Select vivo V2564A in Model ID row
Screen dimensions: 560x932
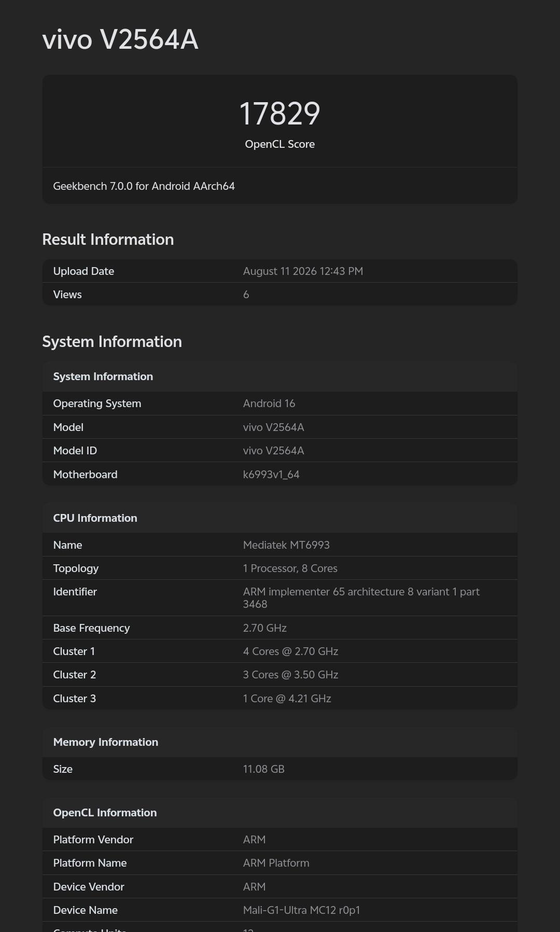coord(273,451)
